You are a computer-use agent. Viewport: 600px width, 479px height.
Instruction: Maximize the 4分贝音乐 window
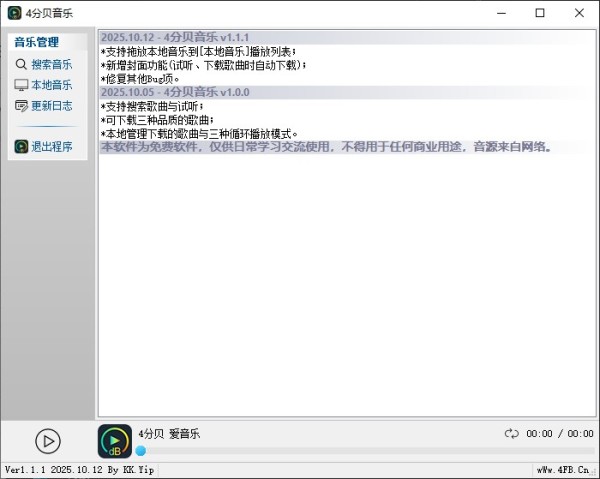click(540, 13)
